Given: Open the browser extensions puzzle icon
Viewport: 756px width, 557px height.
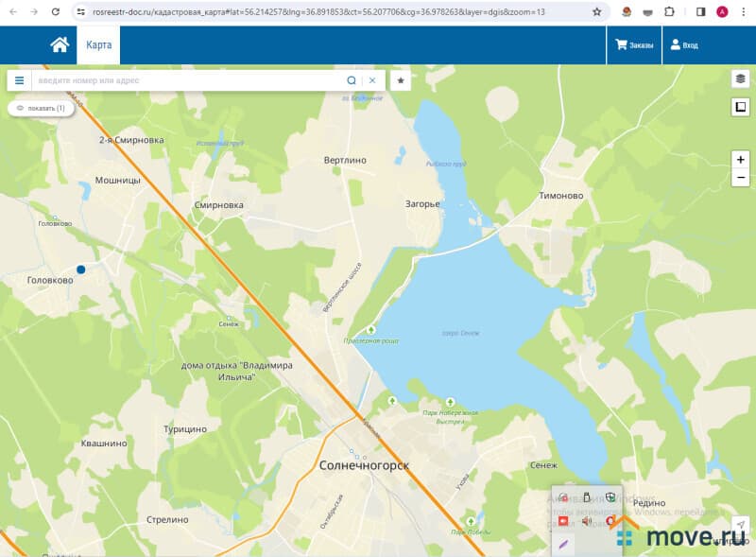Looking at the screenshot, I should pos(669,12).
